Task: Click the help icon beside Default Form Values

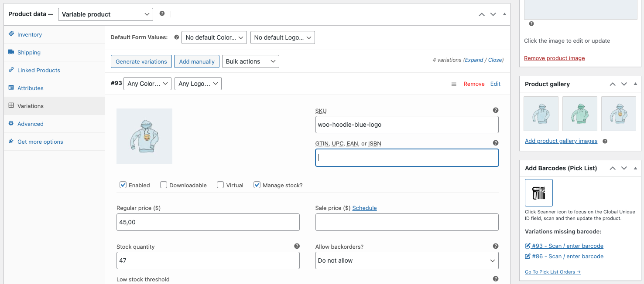Action: (x=176, y=37)
